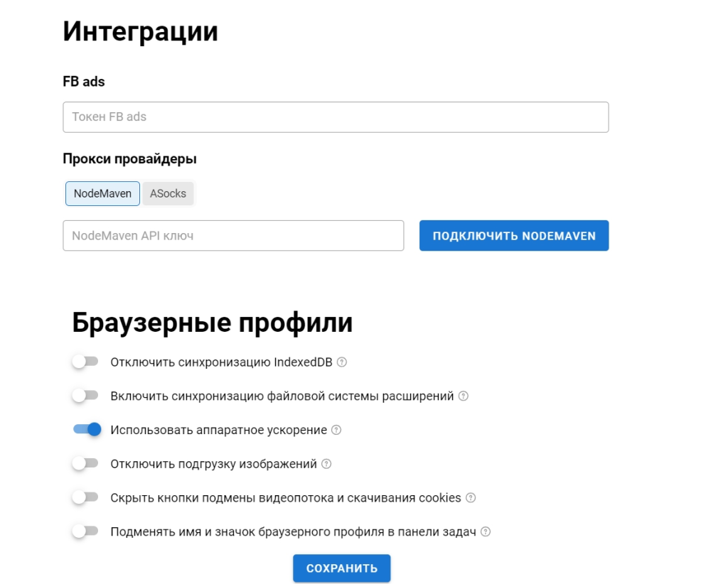The width and height of the screenshot is (728, 584).
Task: Click the СОХРАНИТЬ button
Action: tap(342, 568)
